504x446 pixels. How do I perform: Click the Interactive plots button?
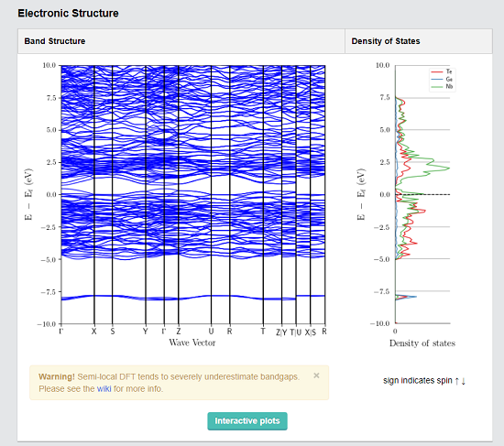[247, 421]
